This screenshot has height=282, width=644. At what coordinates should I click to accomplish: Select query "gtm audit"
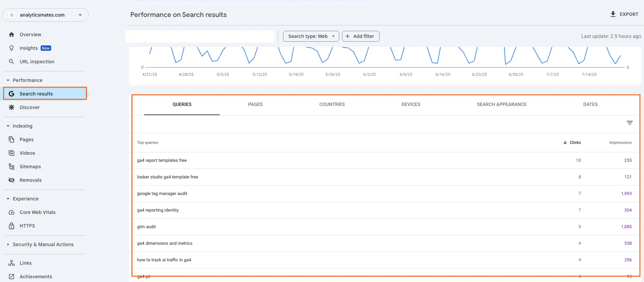(x=146, y=227)
